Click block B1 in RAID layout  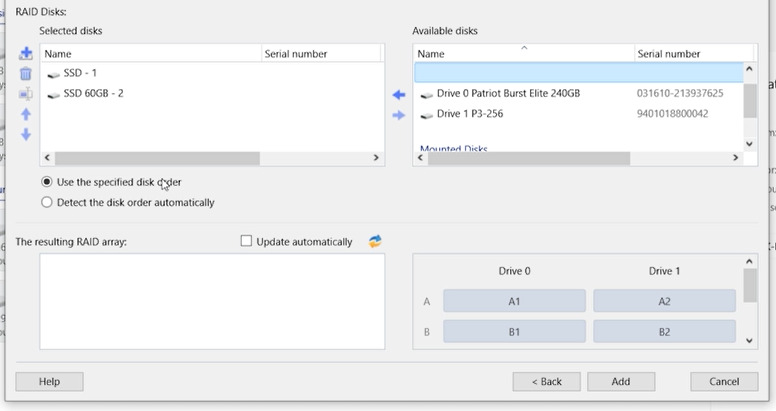(x=514, y=331)
